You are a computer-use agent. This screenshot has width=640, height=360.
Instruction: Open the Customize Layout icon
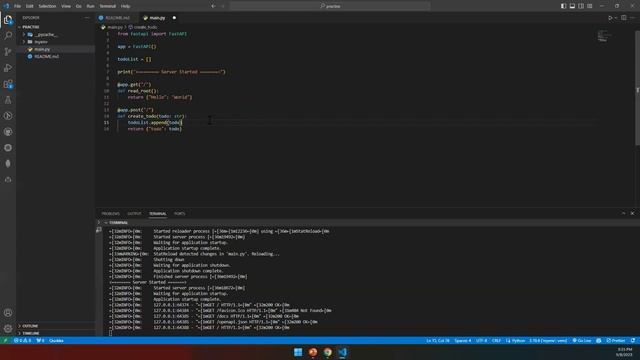(x=590, y=6)
